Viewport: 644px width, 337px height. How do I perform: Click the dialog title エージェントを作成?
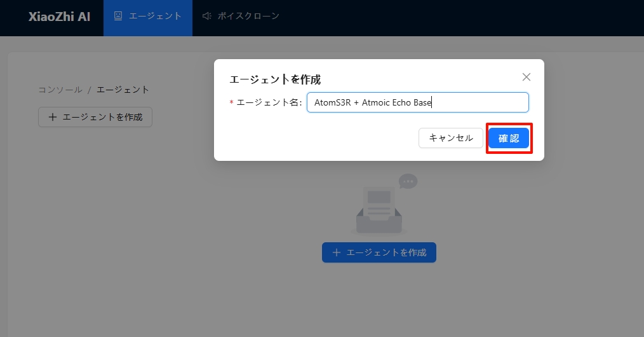pos(275,79)
